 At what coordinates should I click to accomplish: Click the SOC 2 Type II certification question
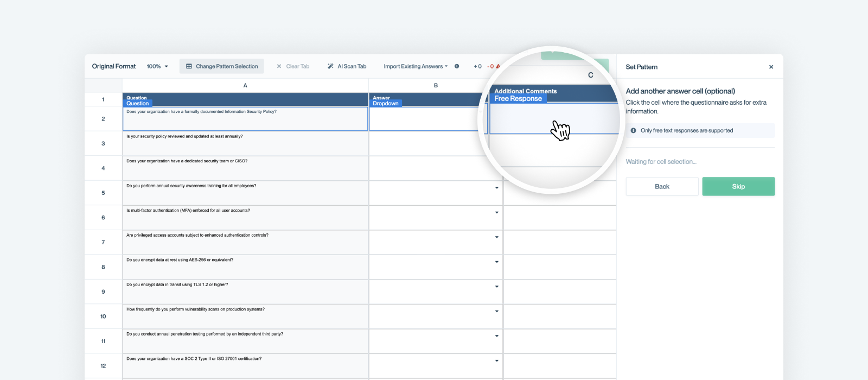pos(245,366)
